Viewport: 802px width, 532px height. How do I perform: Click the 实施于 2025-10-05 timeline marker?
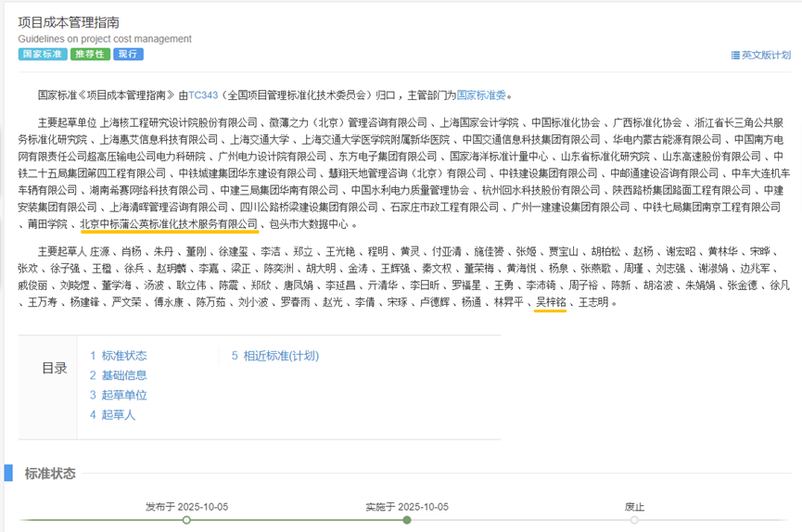(x=407, y=520)
